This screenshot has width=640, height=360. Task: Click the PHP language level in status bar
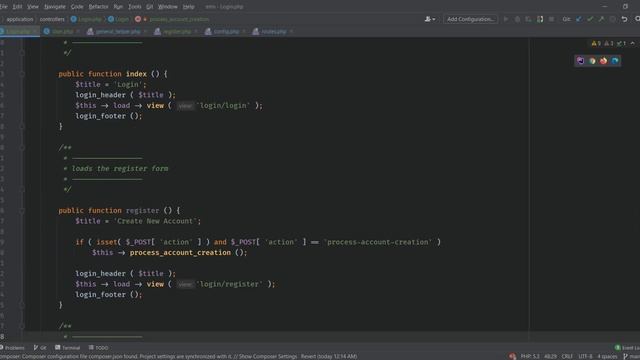click(x=530, y=356)
